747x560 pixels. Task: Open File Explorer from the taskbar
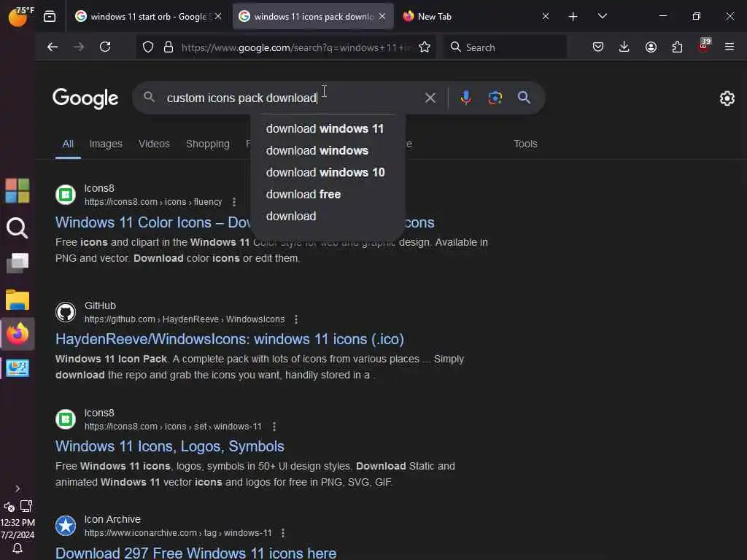[x=18, y=300]
